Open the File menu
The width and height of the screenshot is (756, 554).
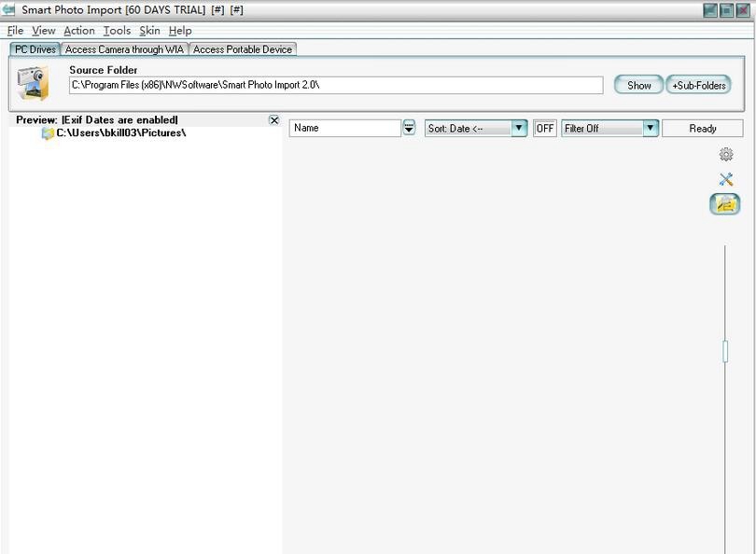coord(16,31)
